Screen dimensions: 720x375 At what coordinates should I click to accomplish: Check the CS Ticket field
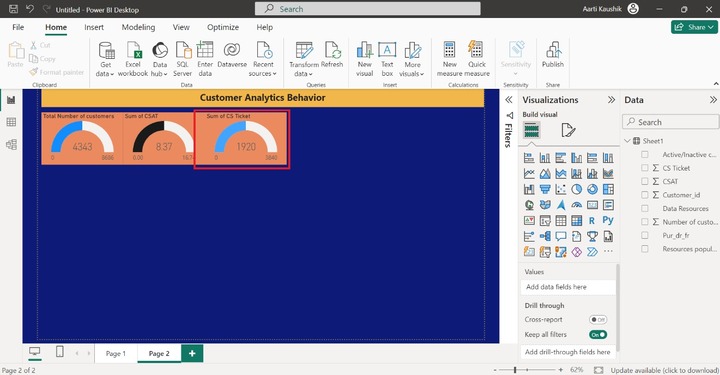pyautogui.click(x=645, y=168)
